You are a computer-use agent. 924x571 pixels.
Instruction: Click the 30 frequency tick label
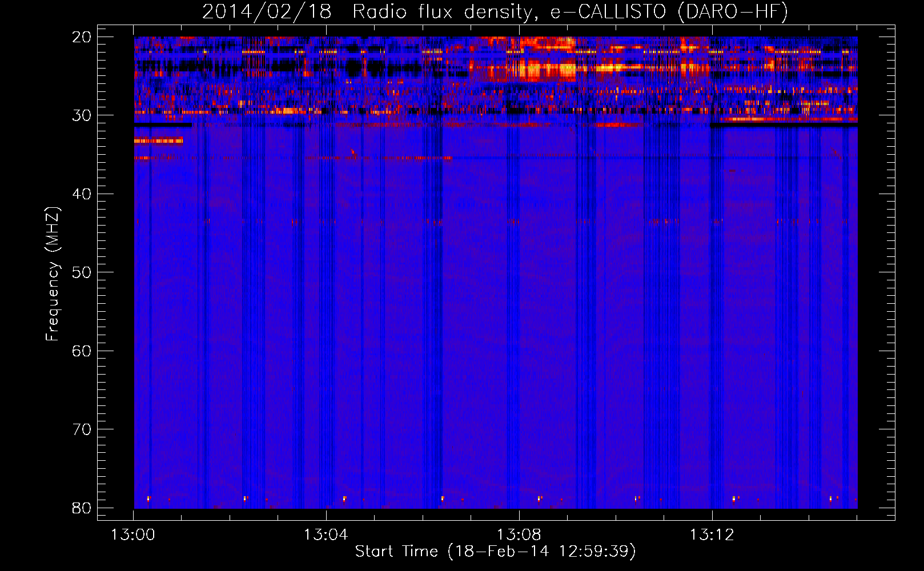(82, 115)
